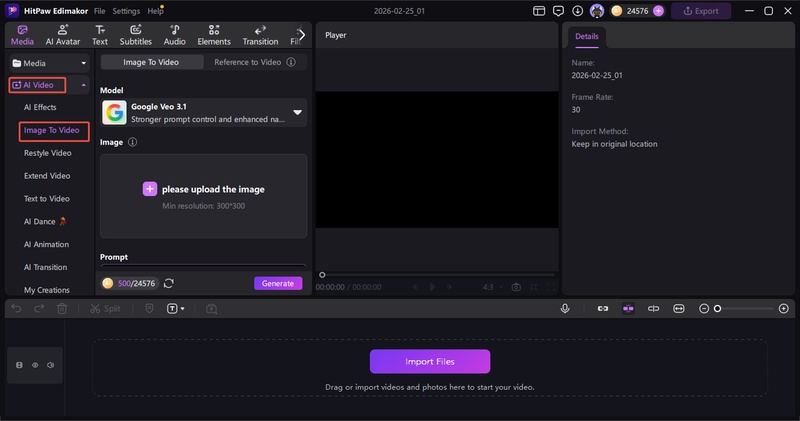This screenshot has height=421, width=800.
Task: Zoom in the timeline with plus icon
Action: (784, 309)
